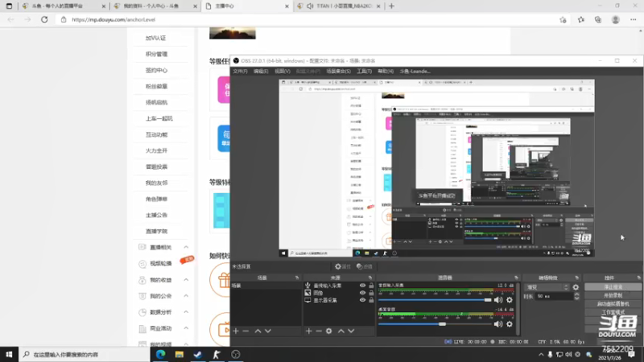The height and width of the screenshot is (362, 644).
Task: Adjust transition duration stepper arrows
Action: [x=576, y=296]
